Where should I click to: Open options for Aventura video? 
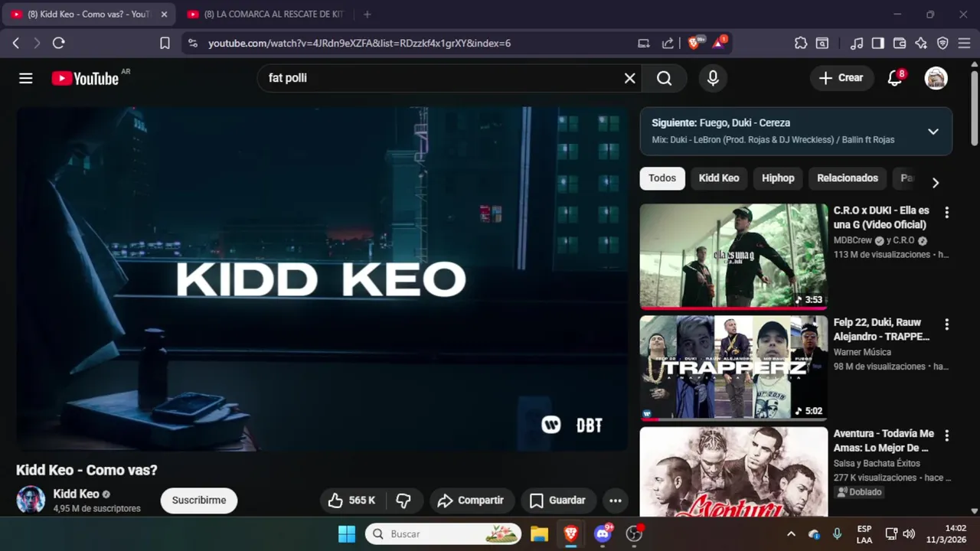point(946,435)
